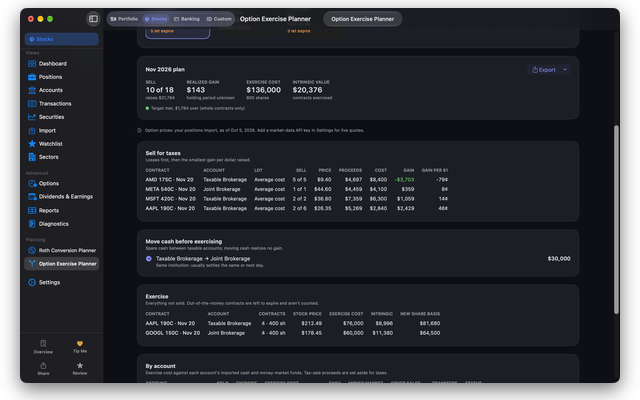The width and height of the screenshot is (640, 400).
Task: Open Transactions via its list icon
Action: tap(32, 104)
